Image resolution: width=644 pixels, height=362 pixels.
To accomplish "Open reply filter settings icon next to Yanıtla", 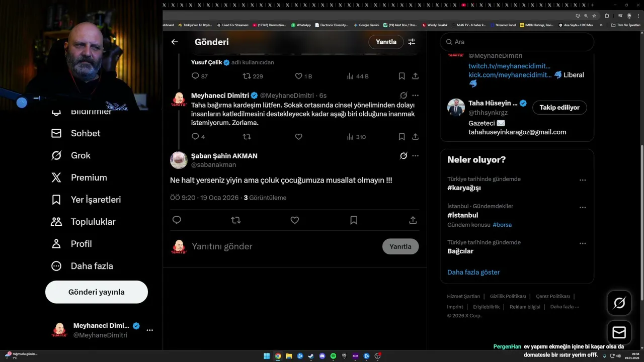I will click(412, 42).
